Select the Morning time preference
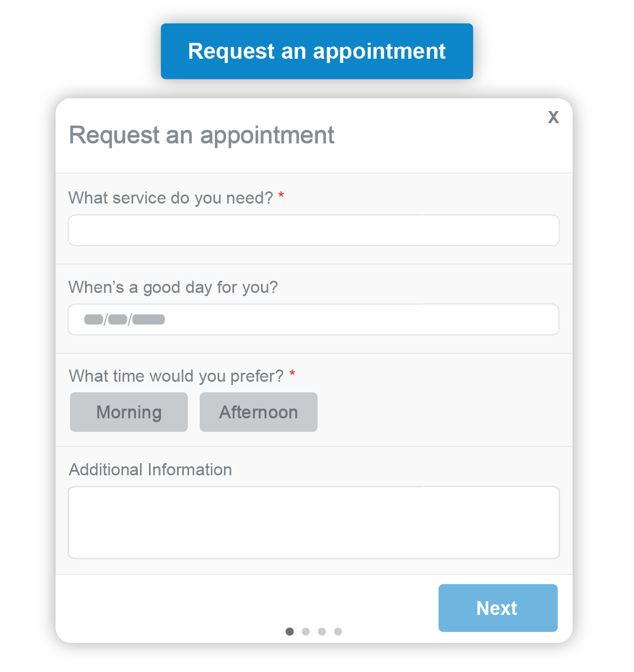The height and width of the screenshot is (672, 634). tap(128, 412)
